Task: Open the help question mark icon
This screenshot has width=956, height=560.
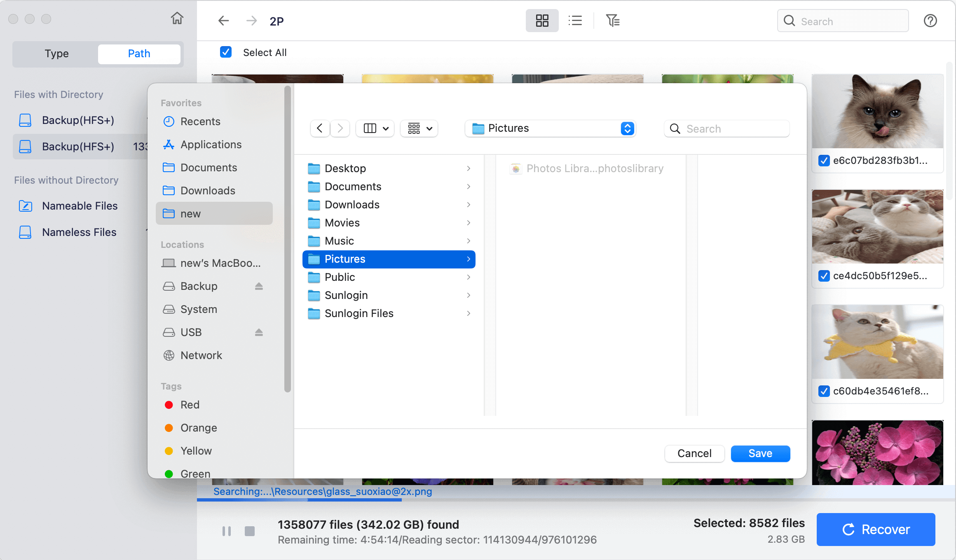Action: pyautogui.click(x=930, y=21)
